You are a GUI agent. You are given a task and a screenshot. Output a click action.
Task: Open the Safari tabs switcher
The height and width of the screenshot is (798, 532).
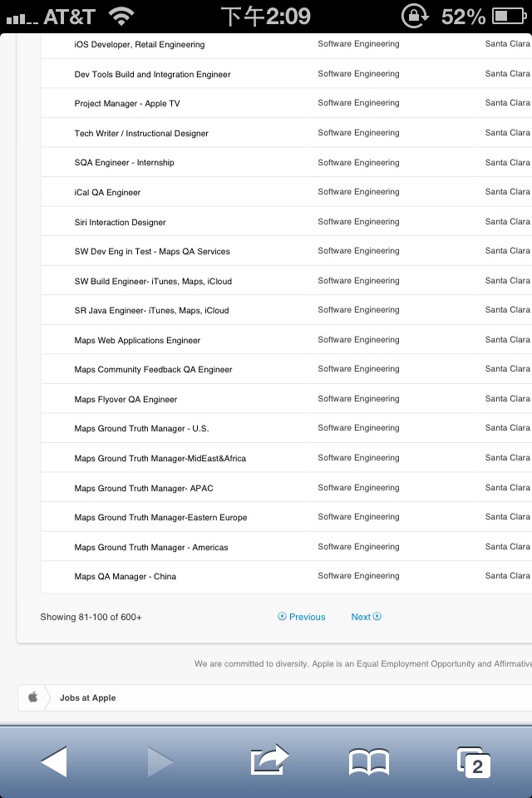click(x=474, y=762)
